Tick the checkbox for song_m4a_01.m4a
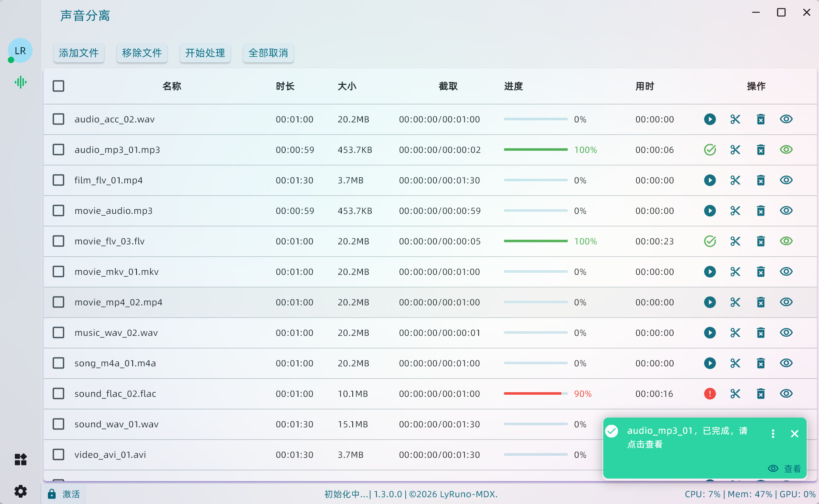 point(58,363)
